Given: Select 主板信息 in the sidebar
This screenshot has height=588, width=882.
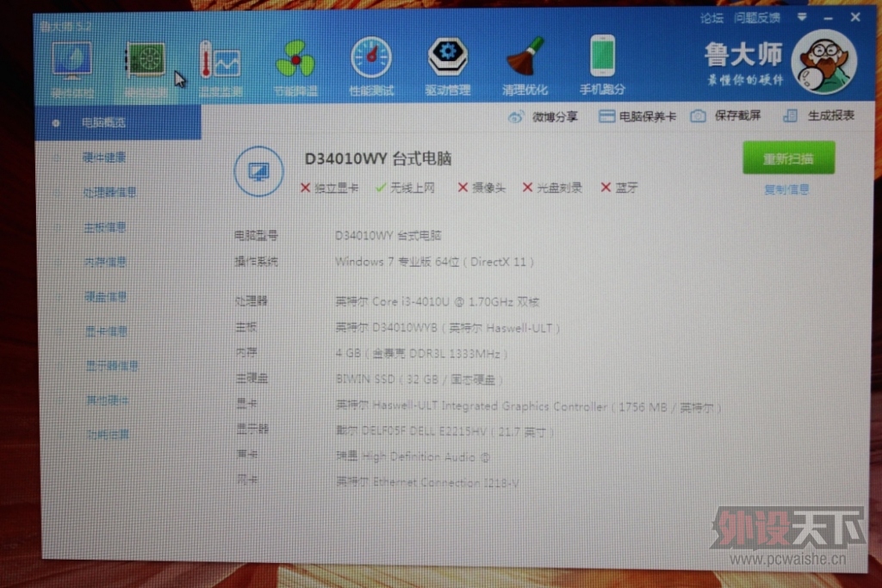Looking at the screenshot, I should point(104,227).
